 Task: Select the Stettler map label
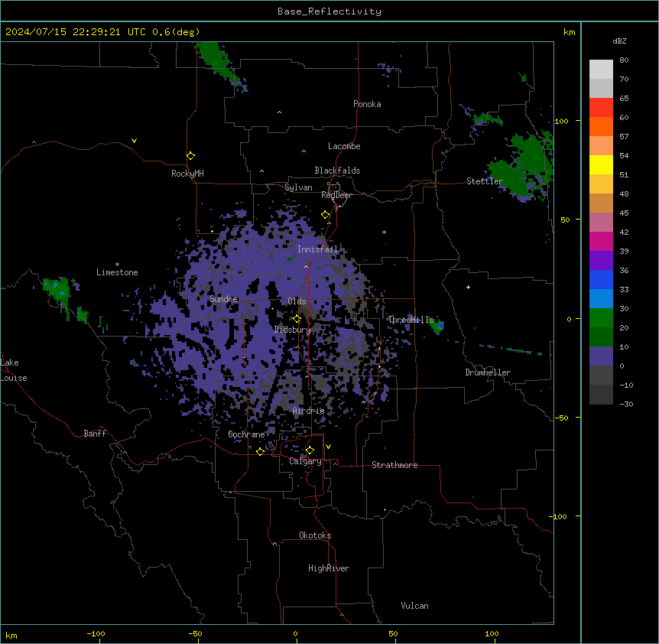coord(485,181)
